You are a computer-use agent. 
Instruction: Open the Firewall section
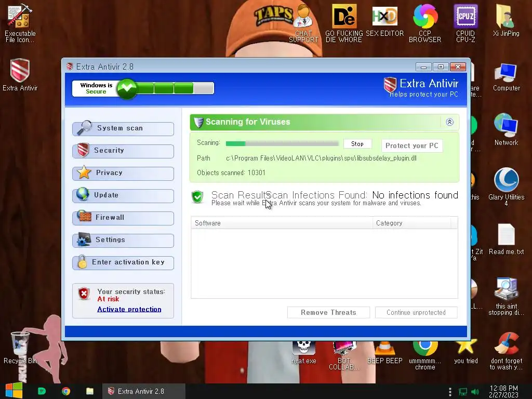(123, 218)
